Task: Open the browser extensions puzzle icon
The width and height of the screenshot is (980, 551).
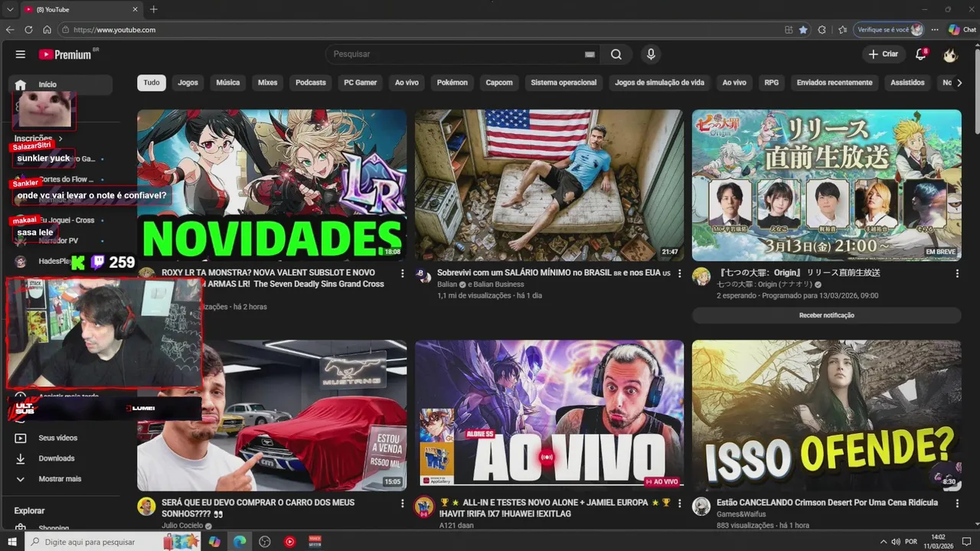Action: (x=822, y=30)
